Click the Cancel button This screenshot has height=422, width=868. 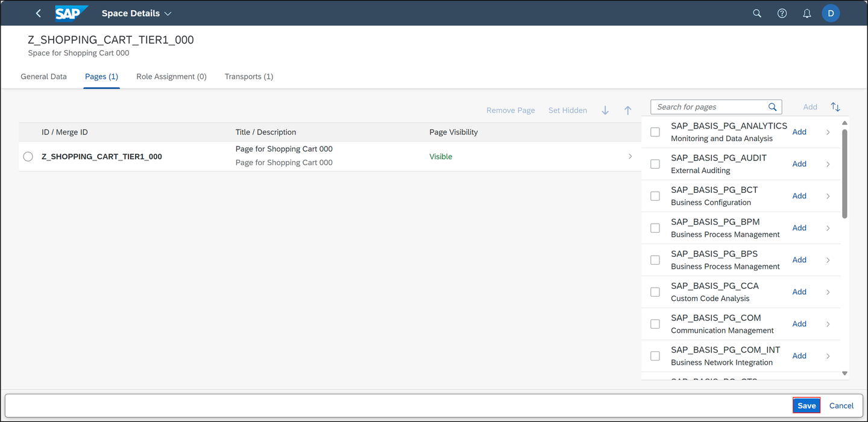pos(841,406)
